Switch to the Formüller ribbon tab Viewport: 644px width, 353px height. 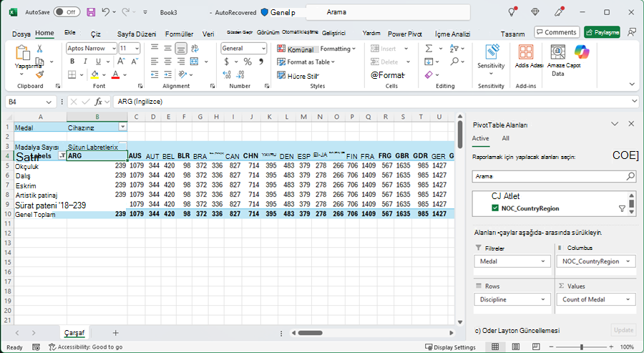(x=179, y=34)
